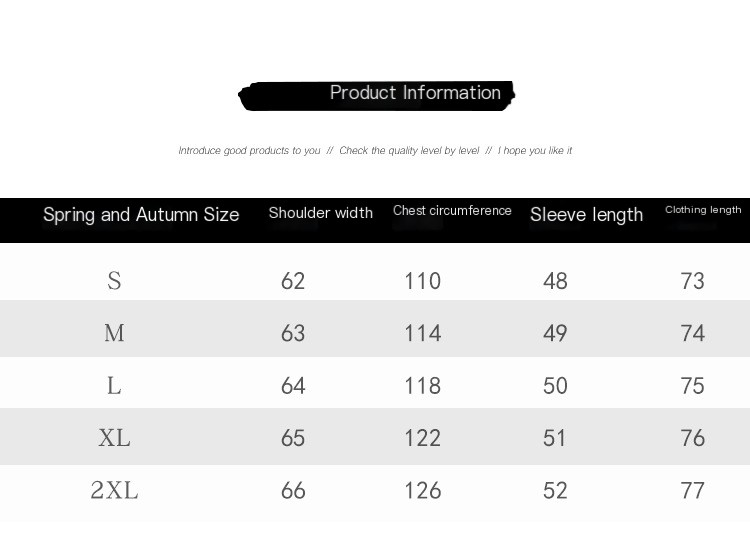Select the M size row label
Screen dimensions: 750x543
(x=114, y=333)
